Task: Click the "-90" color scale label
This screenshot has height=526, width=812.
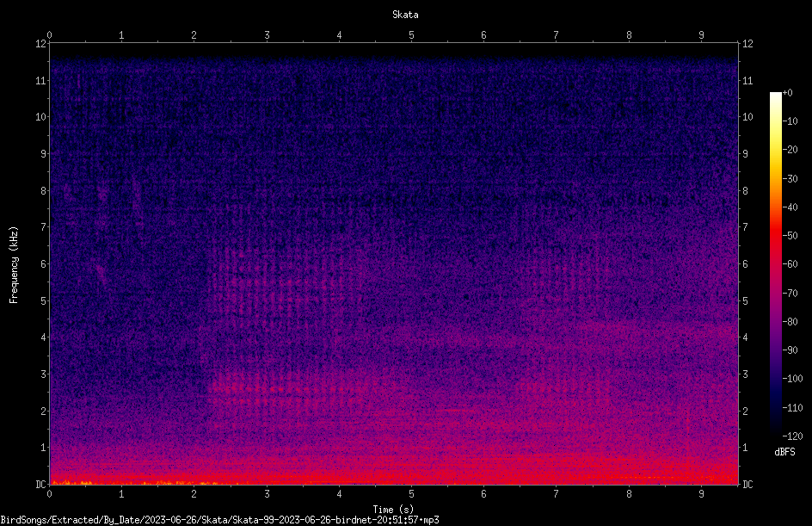Action: click(790, 350)
